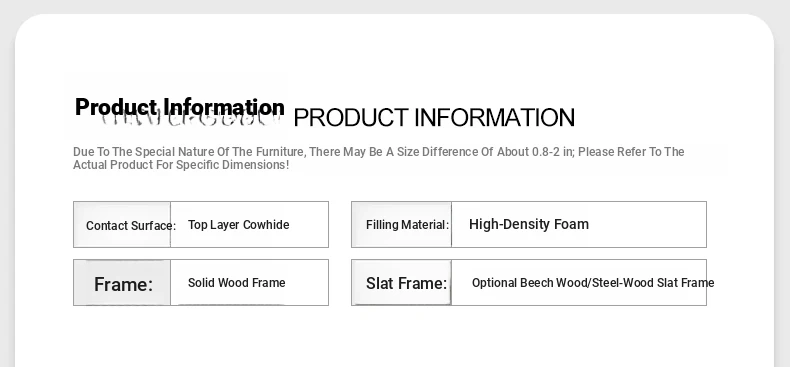Select the size difference disclaimer text
This screenshot has height=367, width=790.
(x=378, y=158)
